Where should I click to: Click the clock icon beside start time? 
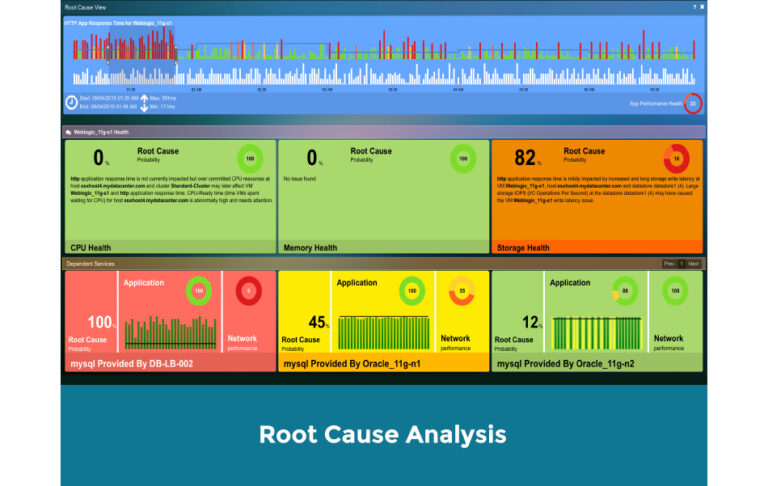click(72, 102)
